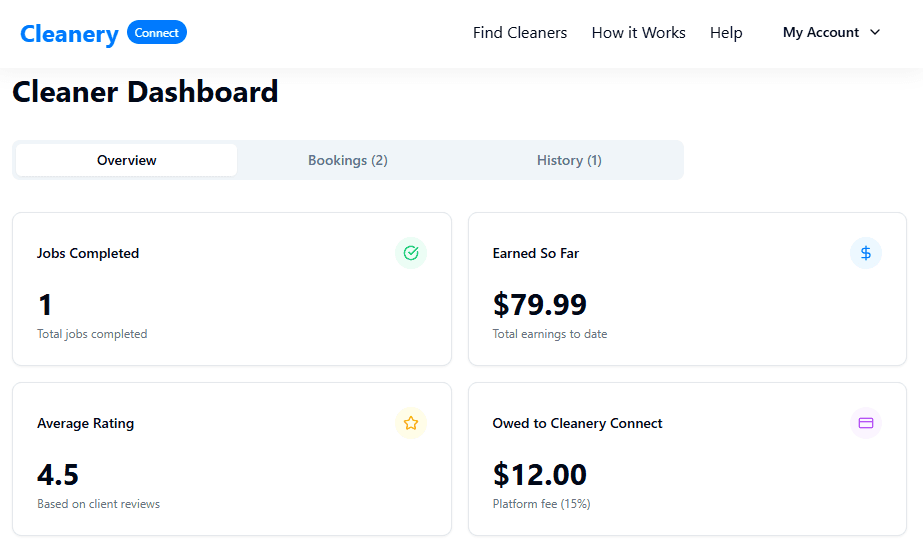Click the green checkmark Jobs Completed icon
This screenshot has width=923, height=548.
coord(410,253)
